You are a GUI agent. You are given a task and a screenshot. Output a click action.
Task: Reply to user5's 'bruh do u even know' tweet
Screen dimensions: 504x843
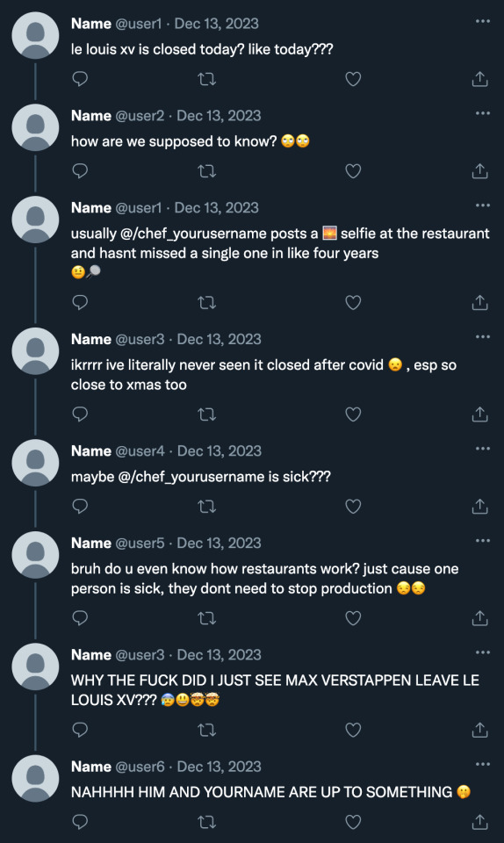pos(80,618)
